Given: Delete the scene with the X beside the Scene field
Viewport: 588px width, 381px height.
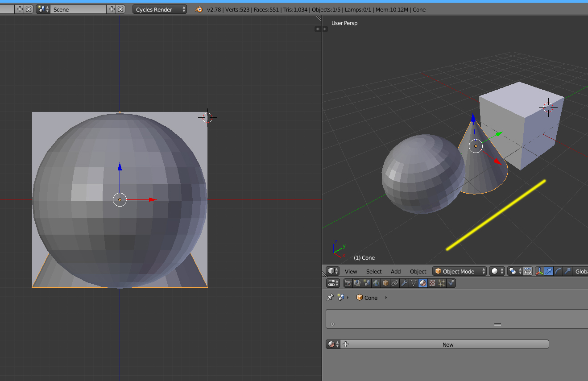Looking at the screenshot, I should [121, 9].
